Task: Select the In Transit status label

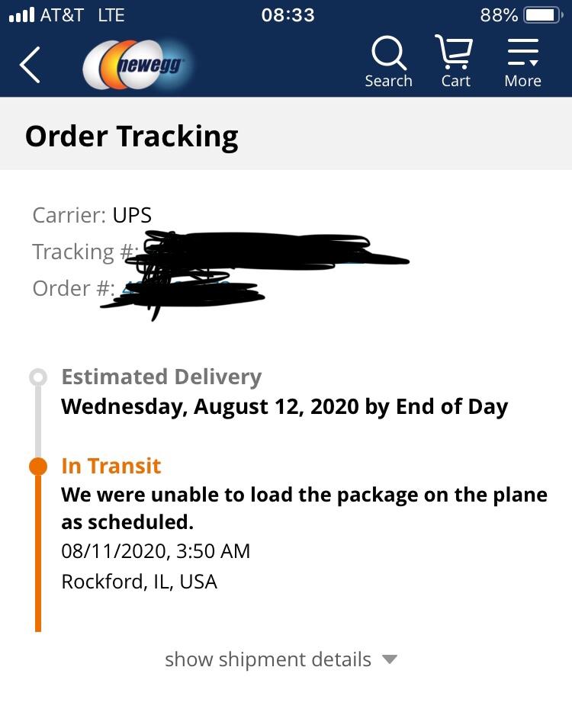Action: [111, 466]
